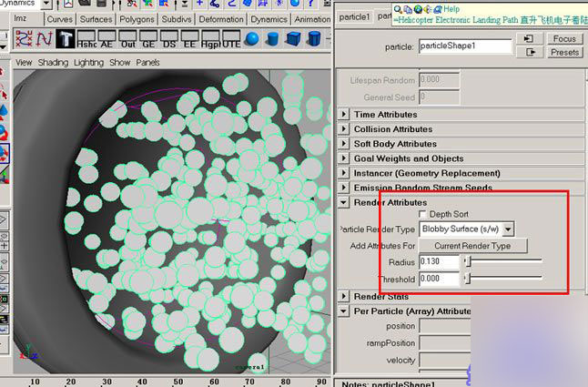The width and height of the screenshot is (588, 387).
Task: Switch to the Surfaces shelf tab
Action: pyautogui.click(x=96, y=19)
